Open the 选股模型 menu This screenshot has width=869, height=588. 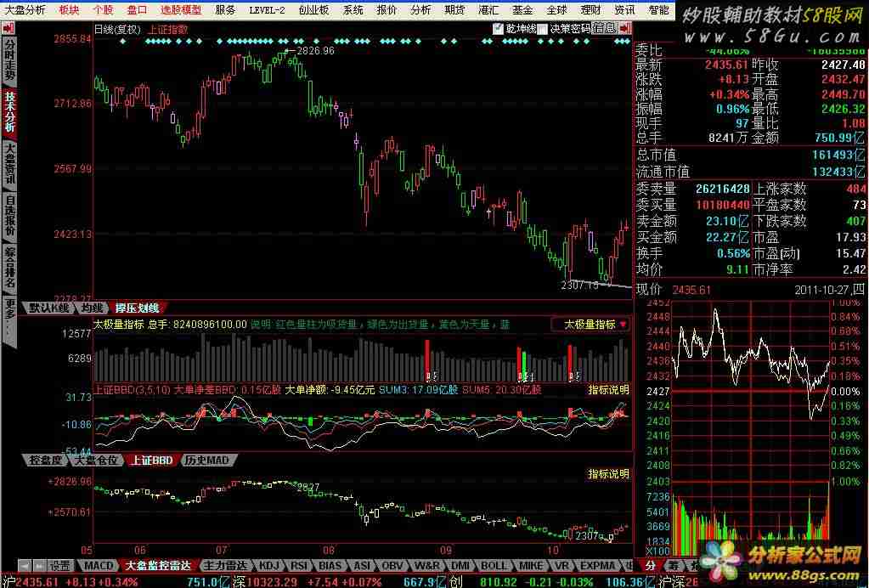[x=181, y=10]
